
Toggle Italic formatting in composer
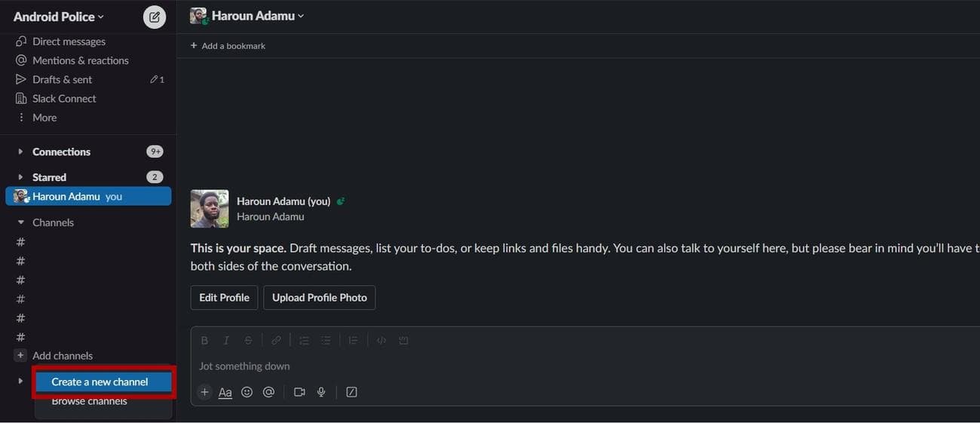tap(225, 340)
